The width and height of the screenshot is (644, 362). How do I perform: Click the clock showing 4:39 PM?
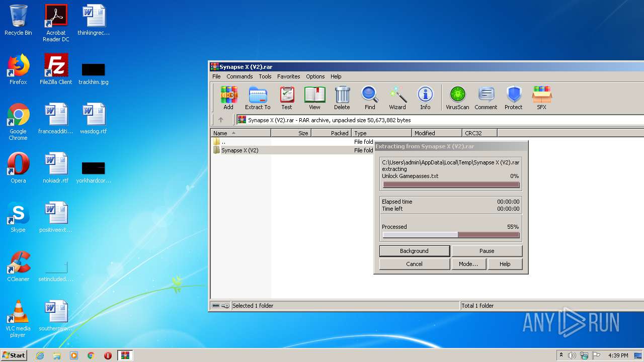coord(618,355)
